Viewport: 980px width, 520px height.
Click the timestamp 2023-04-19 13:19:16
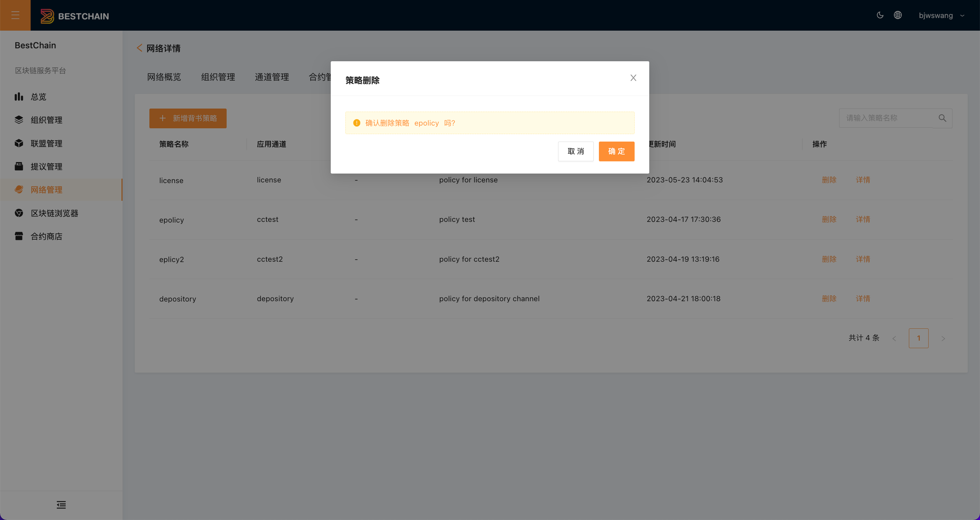(x=683, y=259)
